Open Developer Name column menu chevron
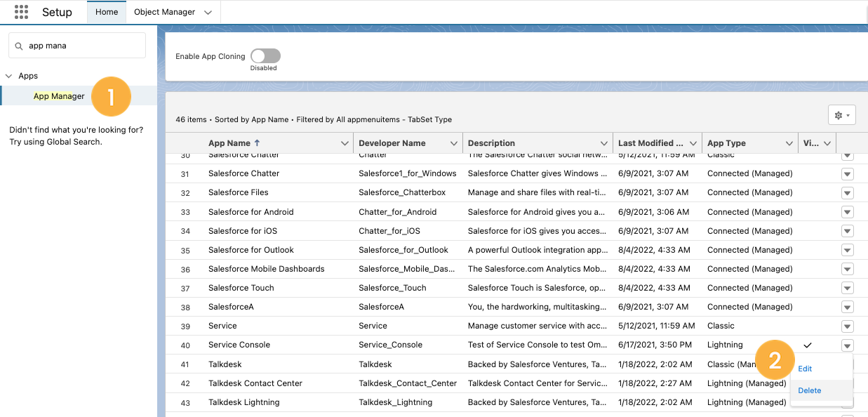This screenshot has height=417, width=868. [453, 143]
